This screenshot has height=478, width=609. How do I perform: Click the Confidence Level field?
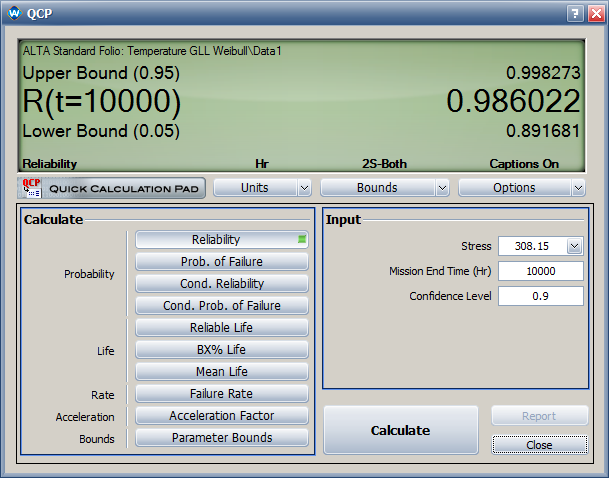pos(541,296)
